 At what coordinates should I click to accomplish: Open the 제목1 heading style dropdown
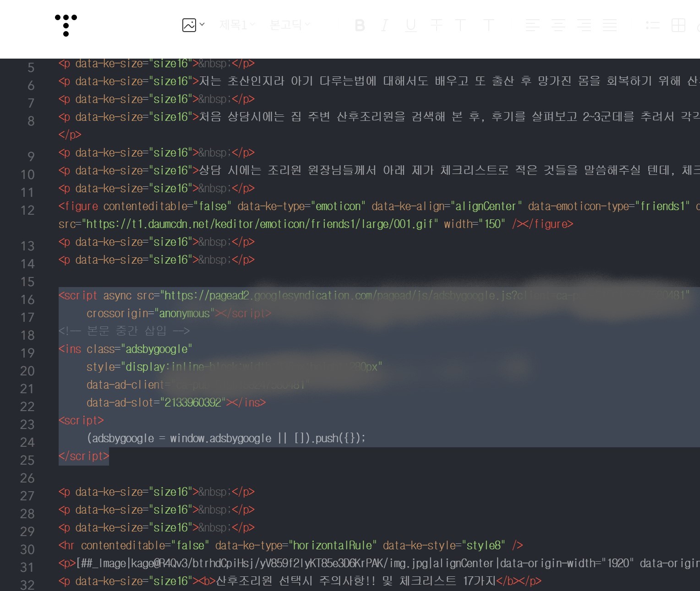[x=237, y=25]
